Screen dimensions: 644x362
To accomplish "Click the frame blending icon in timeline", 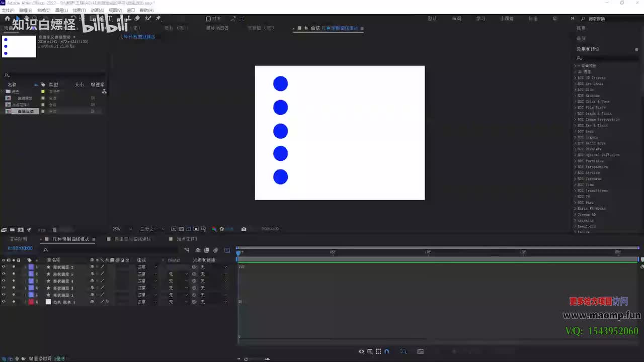I will tap(207, 250).
